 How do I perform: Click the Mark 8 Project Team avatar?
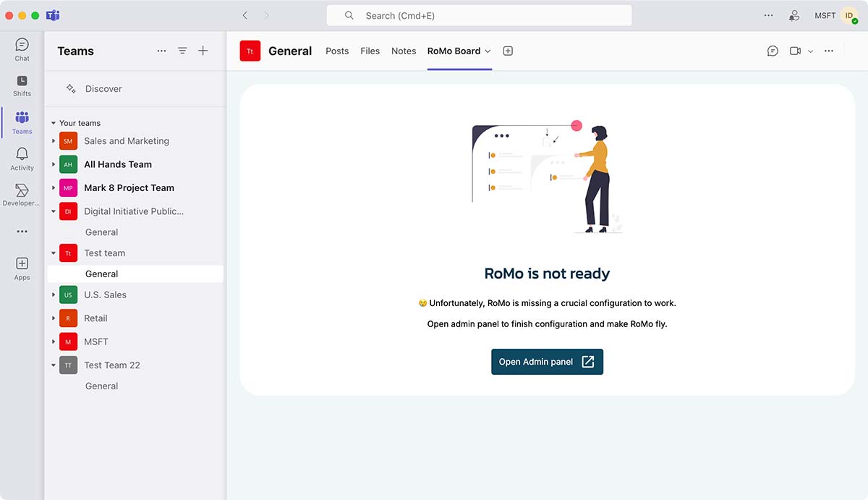68,187
